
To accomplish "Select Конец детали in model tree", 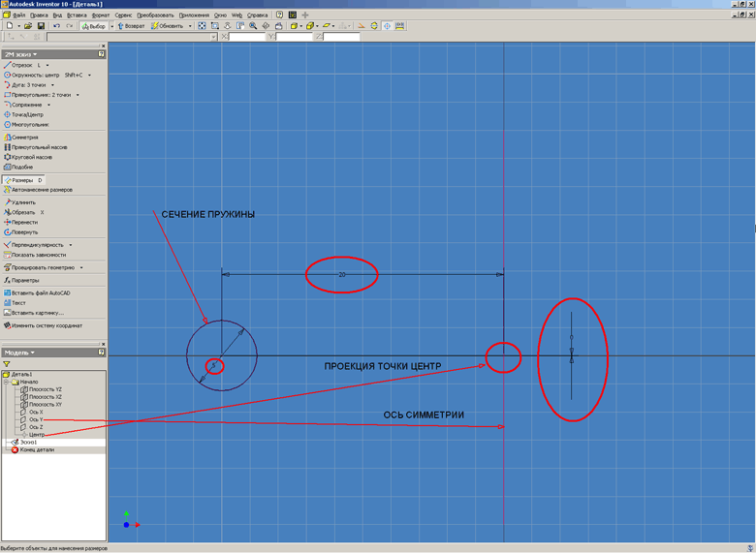I will 33,450.
